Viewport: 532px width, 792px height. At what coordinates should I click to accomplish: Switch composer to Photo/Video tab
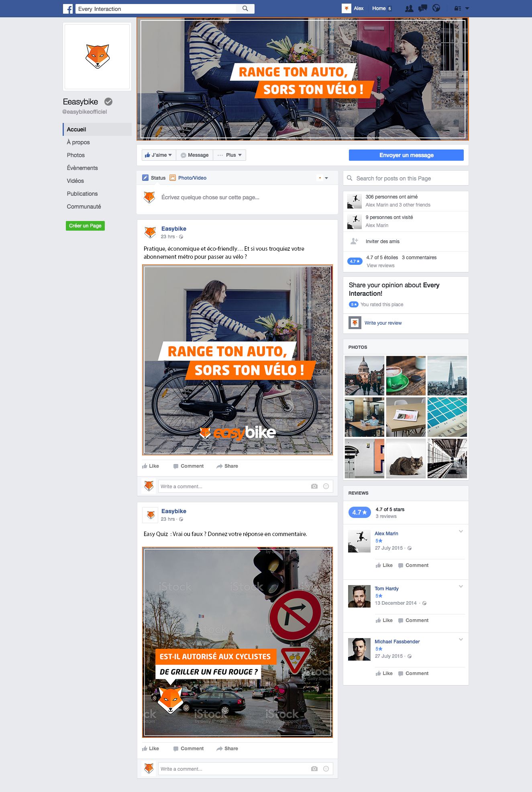(188, 178)
